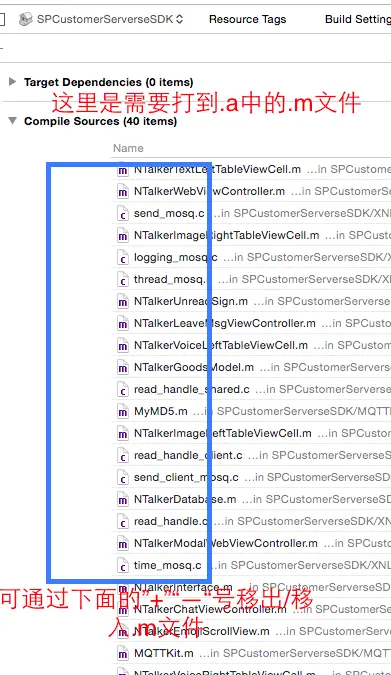Click the MyMD5.m file icon

click(123, 412)
